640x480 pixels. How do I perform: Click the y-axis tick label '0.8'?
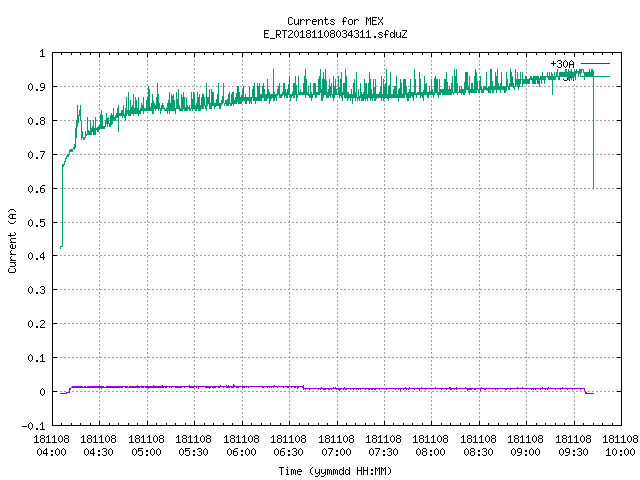coord(37,121)
